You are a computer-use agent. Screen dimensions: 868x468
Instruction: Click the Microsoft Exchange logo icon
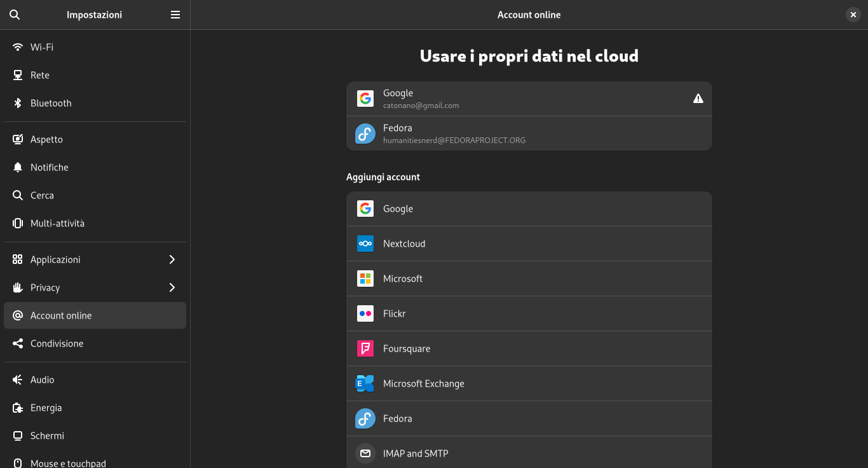point(365,383)
